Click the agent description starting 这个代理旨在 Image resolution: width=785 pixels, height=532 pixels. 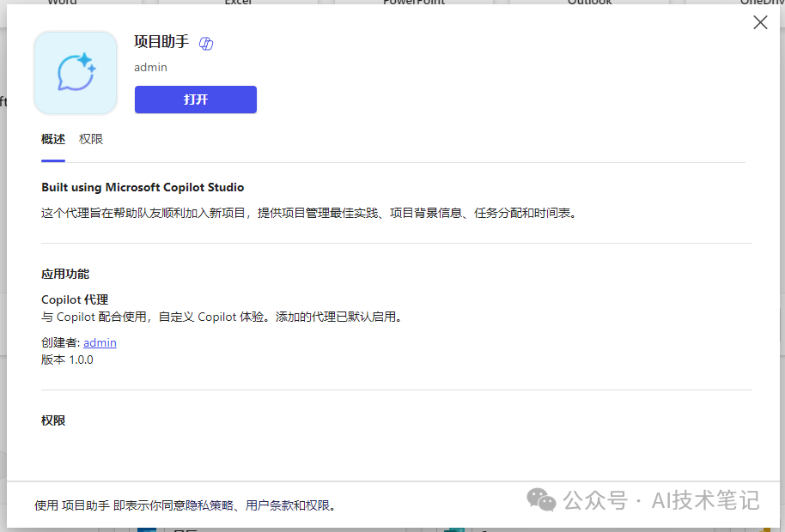(x=309, y=214)
